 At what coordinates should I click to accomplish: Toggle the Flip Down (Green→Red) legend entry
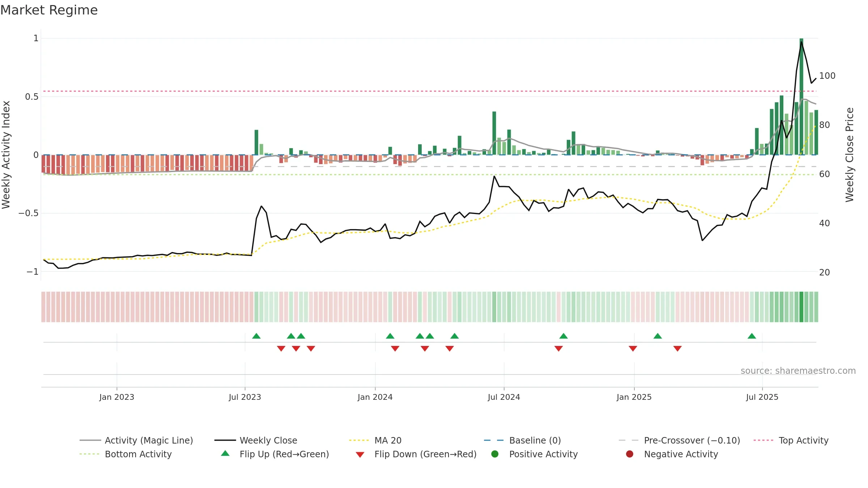coord(416,454)
